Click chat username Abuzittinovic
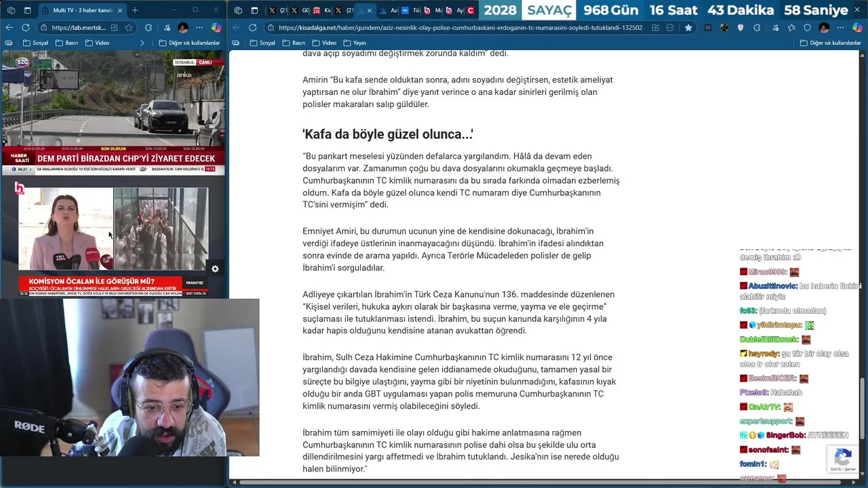The width and height of the screenshot is (868, 488). [x=772, y=286]
